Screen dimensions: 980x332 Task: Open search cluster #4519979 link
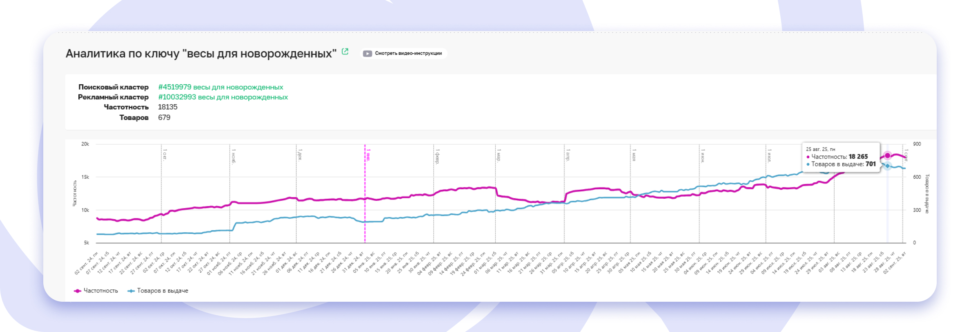[x=220, y=87]
